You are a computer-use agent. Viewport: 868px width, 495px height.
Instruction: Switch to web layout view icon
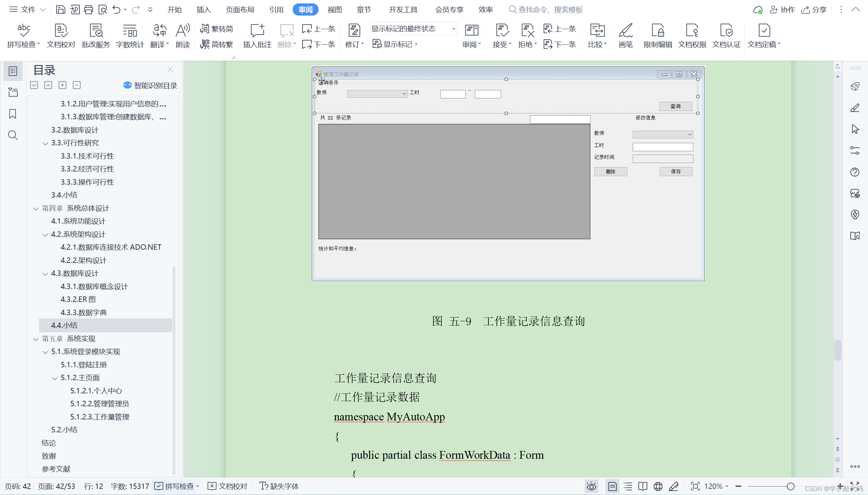pyautogui.click(x=658, y=486)
